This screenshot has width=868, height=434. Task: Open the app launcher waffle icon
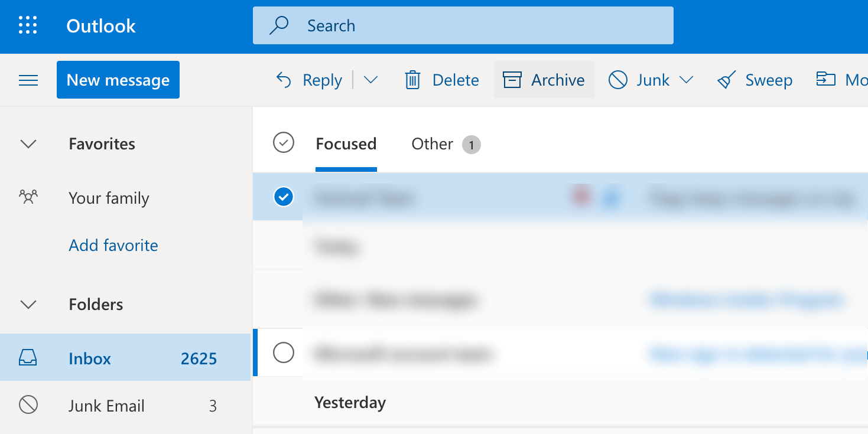[27, 25]
